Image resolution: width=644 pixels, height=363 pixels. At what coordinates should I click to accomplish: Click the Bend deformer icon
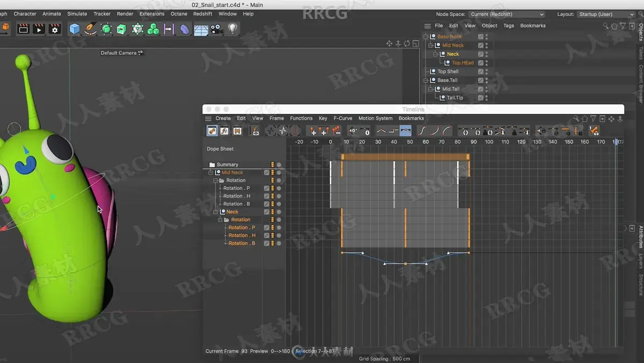(x=185, y=28)
